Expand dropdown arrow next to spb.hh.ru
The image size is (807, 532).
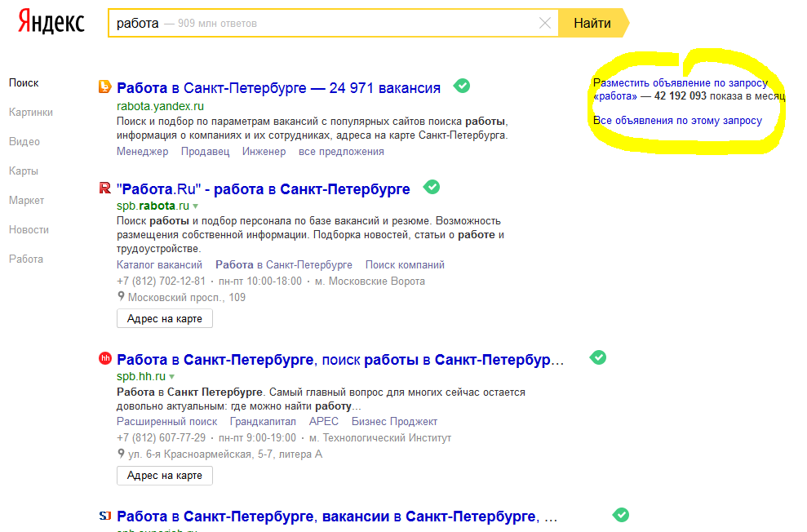172,377
